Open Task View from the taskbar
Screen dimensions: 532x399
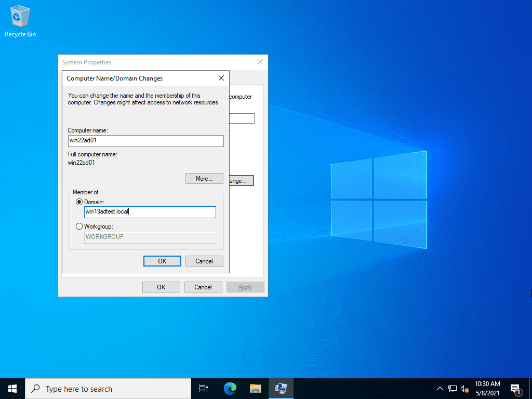(203, 388)
